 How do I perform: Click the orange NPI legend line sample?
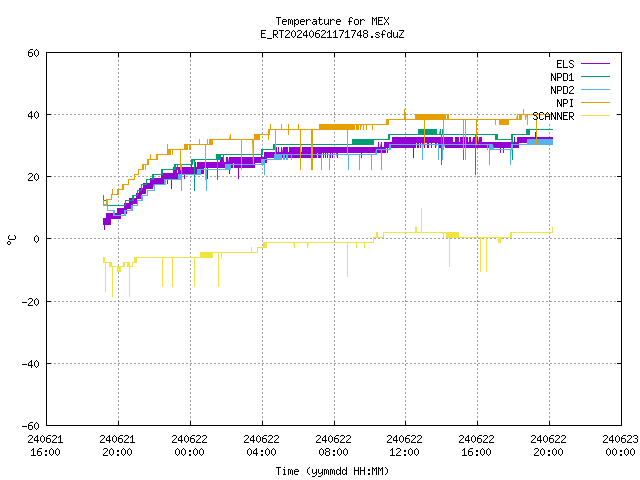595,102
